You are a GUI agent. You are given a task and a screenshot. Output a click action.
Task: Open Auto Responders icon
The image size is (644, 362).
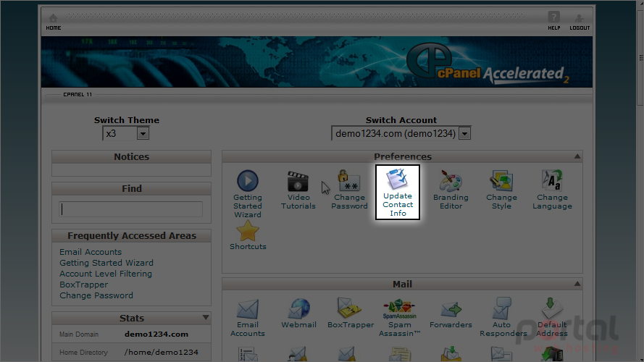point(503,318)
